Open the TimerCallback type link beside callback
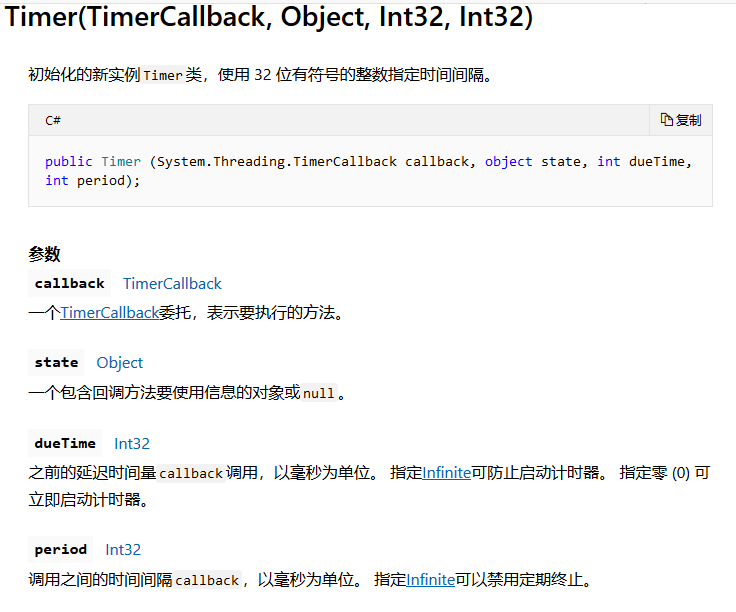This screenshot has width=736, height=612. [172, 283]
